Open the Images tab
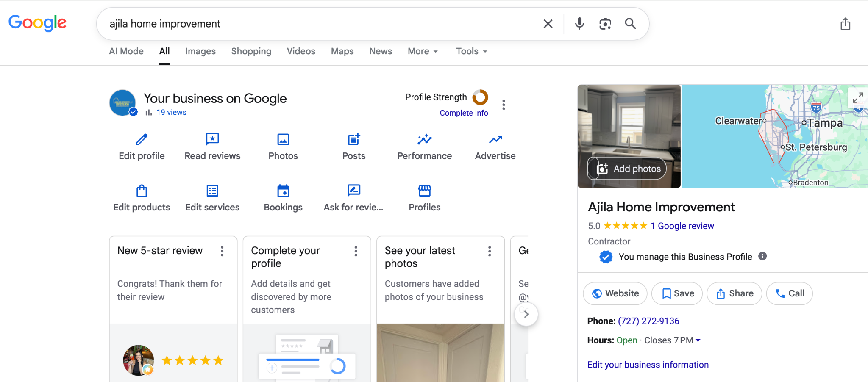The height and width of the screenshot is (382, 868). tap(200, 51)
